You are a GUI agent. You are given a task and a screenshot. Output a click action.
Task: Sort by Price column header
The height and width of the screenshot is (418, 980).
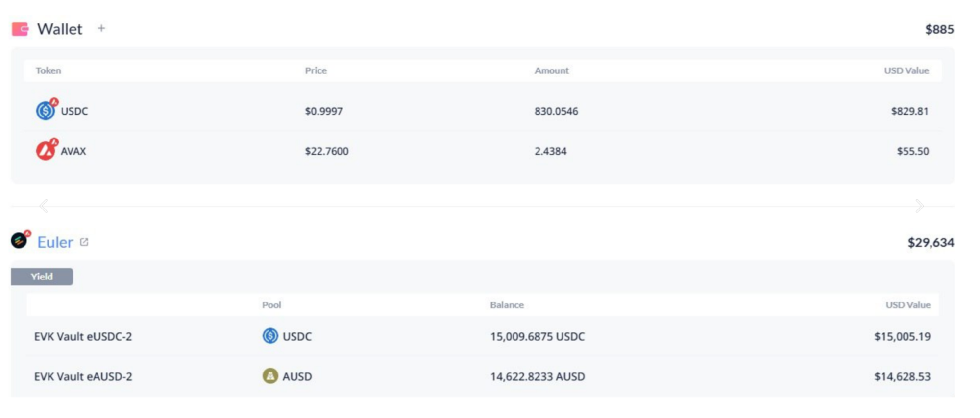point(316,70)
